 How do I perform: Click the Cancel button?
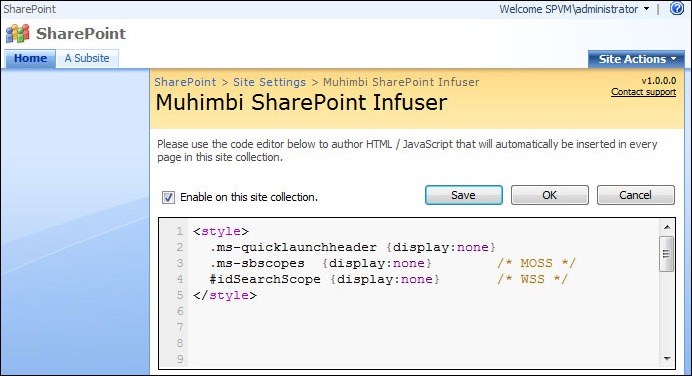[x=636, y=195]
